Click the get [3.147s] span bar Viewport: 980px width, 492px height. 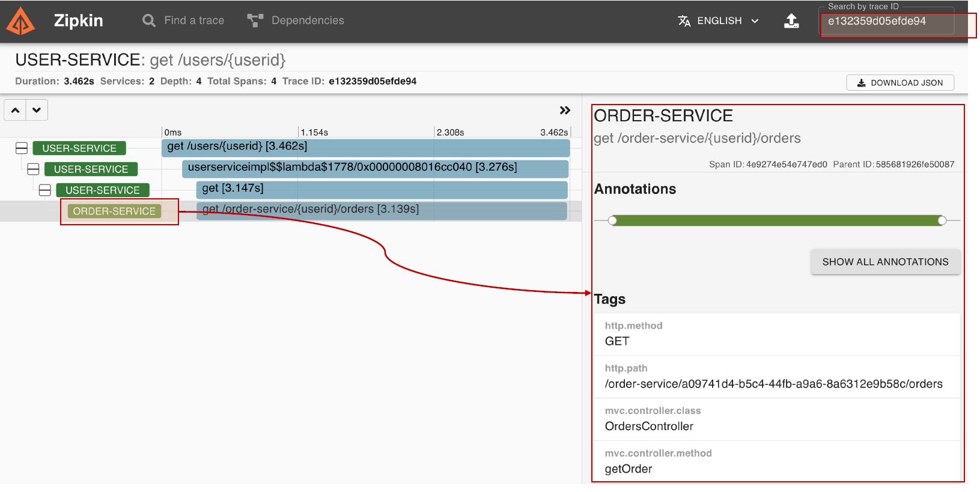pyautogui.click(x=382, y=190)
